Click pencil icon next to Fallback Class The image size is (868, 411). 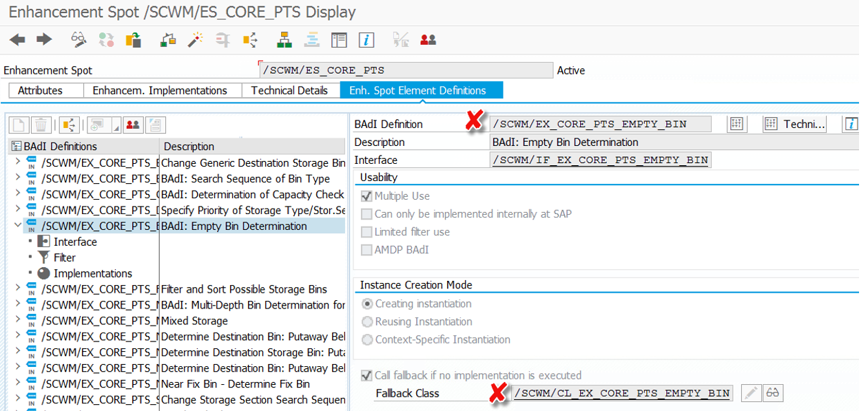coord(751,393)
